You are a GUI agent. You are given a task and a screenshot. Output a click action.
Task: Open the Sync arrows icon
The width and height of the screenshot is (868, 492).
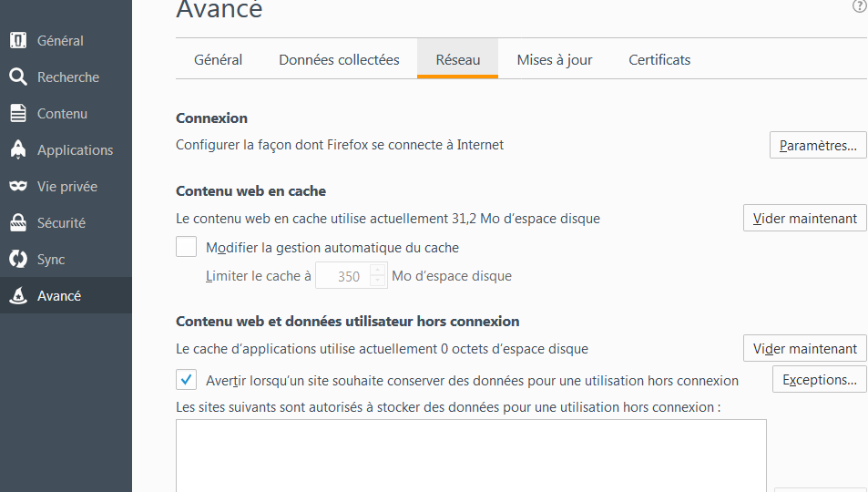[x=18, y=260]
